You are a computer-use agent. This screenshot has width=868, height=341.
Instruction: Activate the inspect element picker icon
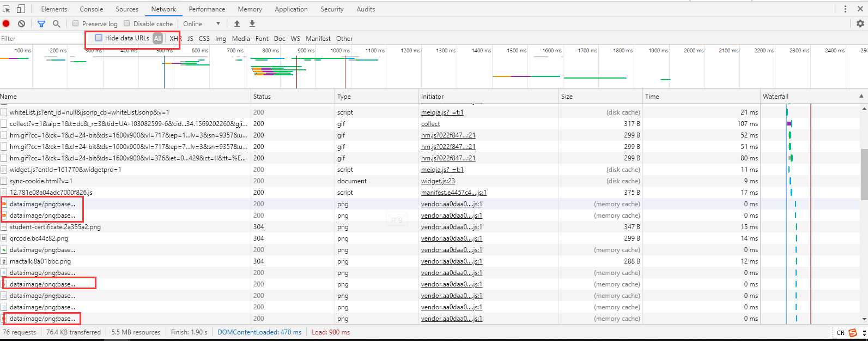(7, 9)
